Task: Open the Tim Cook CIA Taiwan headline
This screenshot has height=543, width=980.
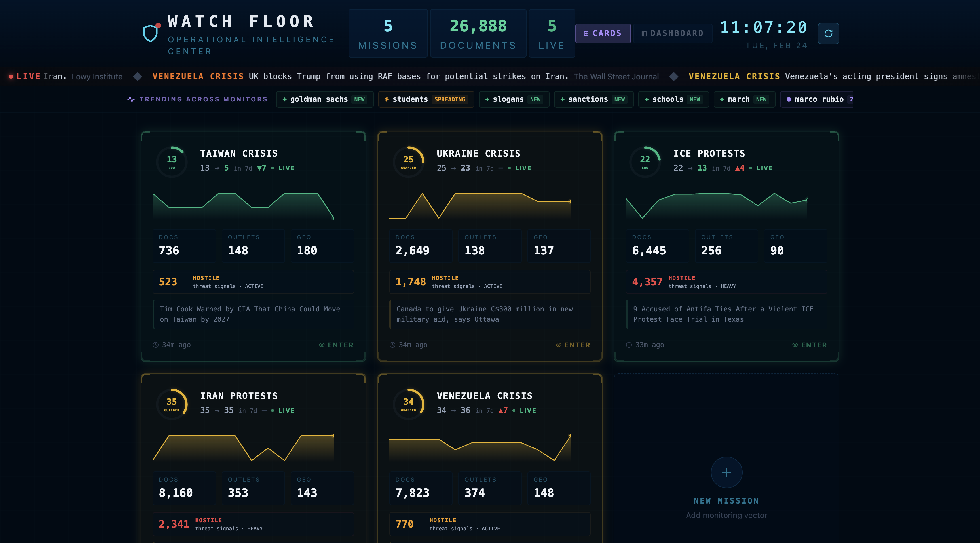Action: coord(250,314)
